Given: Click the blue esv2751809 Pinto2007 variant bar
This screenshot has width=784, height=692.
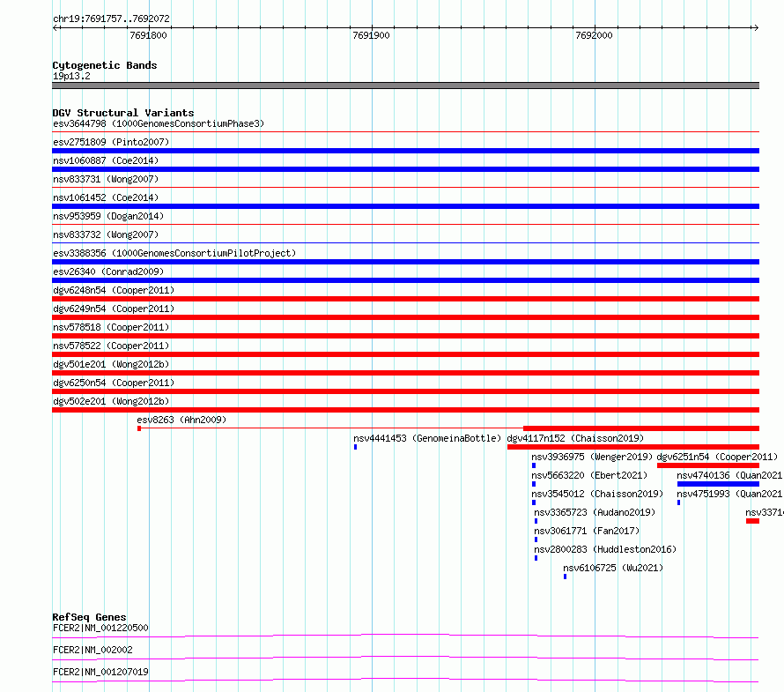Looking at the screenshot, I should 405,151.
